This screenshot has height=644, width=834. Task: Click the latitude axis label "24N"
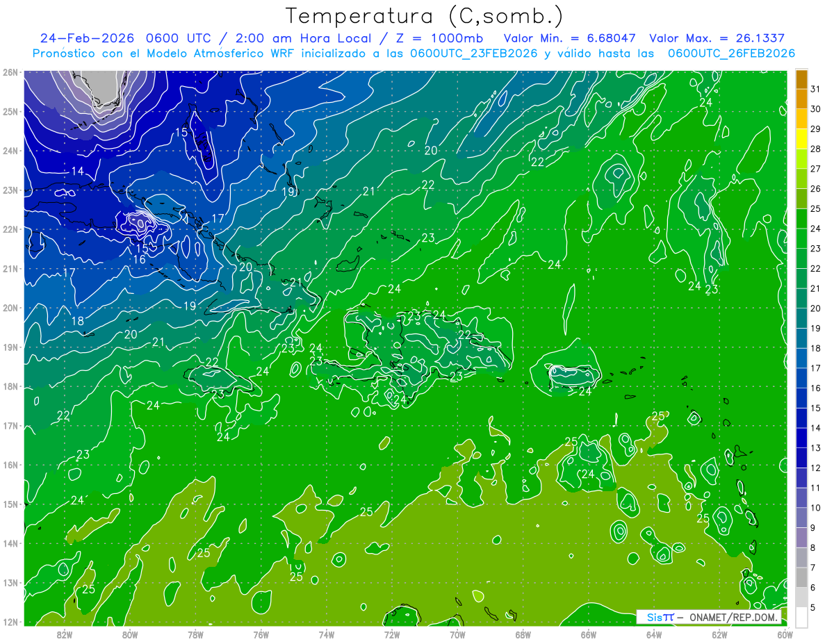10,151
